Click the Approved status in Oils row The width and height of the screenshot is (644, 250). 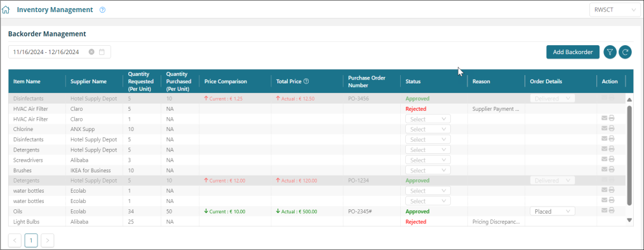[417, 211]
